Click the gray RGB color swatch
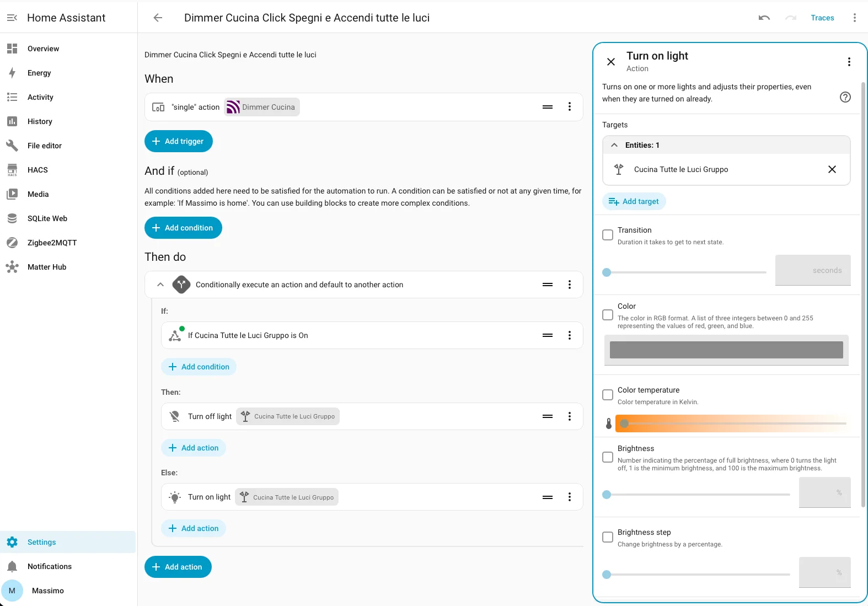 point(726,350)
